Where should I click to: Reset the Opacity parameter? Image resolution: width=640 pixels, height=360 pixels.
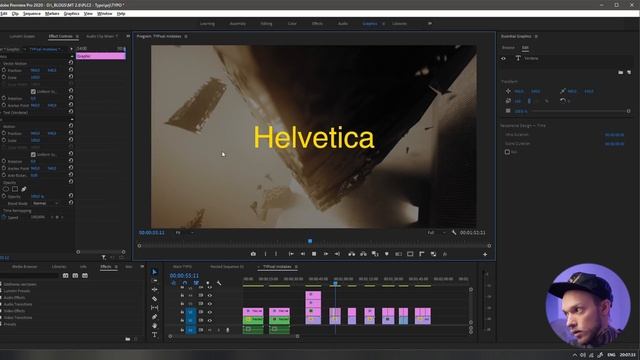tap(71, 196)
